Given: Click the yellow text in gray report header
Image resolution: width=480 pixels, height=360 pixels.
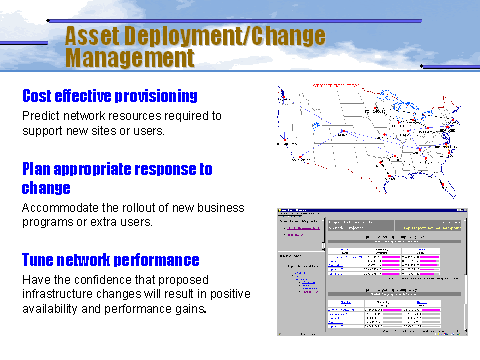Looking at the screenshot, I should pos(432,228).
